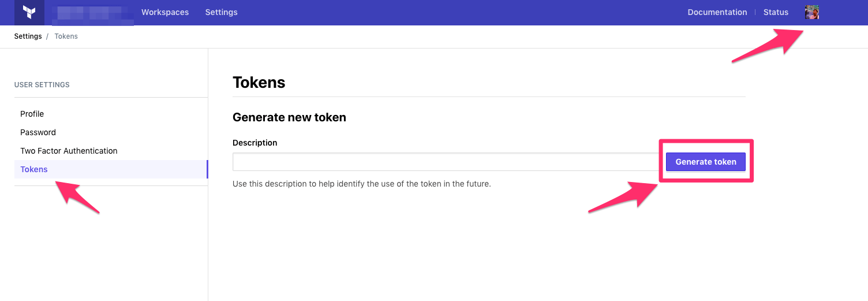Select Tokens in the sidebar
Image resolution: width=868 pixels, height=301 pixels.
34,169
